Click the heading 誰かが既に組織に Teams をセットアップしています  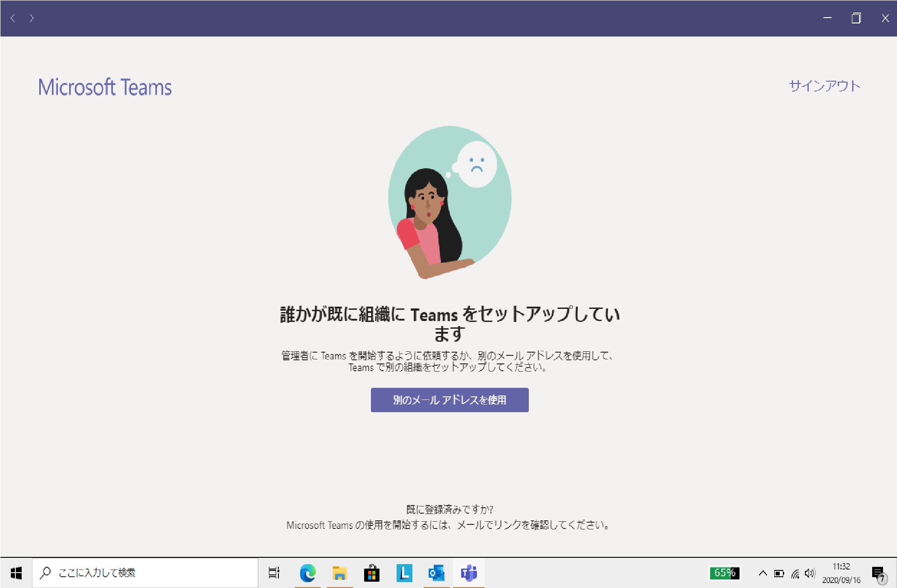(x=449, y=324)
